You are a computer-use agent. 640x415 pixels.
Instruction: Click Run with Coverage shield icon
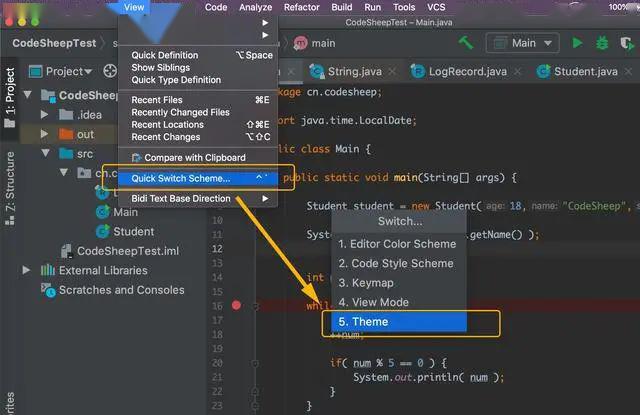click(x=627, y=43)
